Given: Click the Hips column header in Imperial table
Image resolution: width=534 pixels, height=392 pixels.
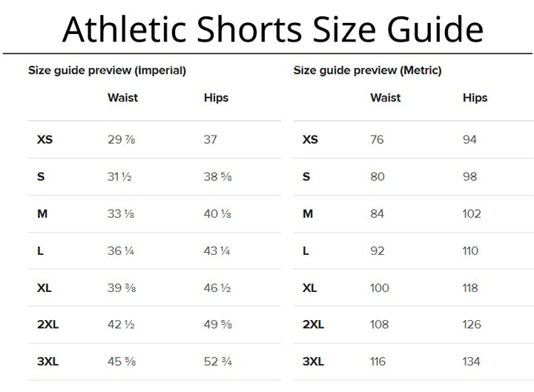Looking at the screenshot, I should (x=216, y=97).
